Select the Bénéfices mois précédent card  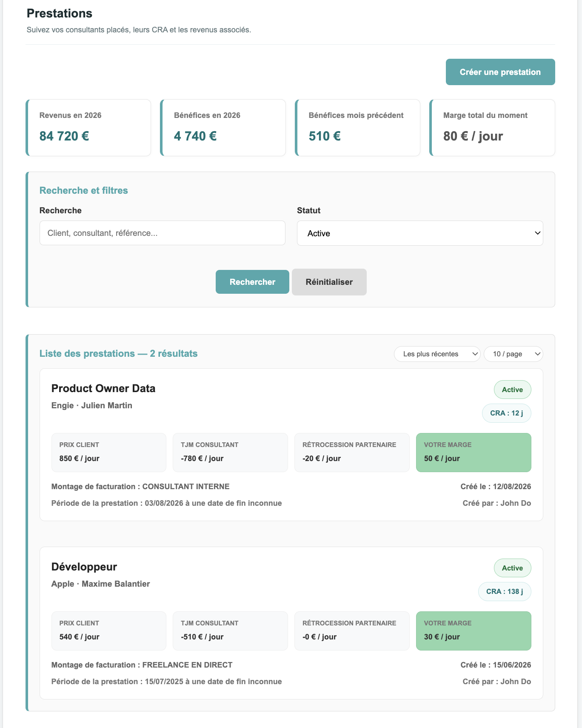pyautogui.click(x=358, y=128)
